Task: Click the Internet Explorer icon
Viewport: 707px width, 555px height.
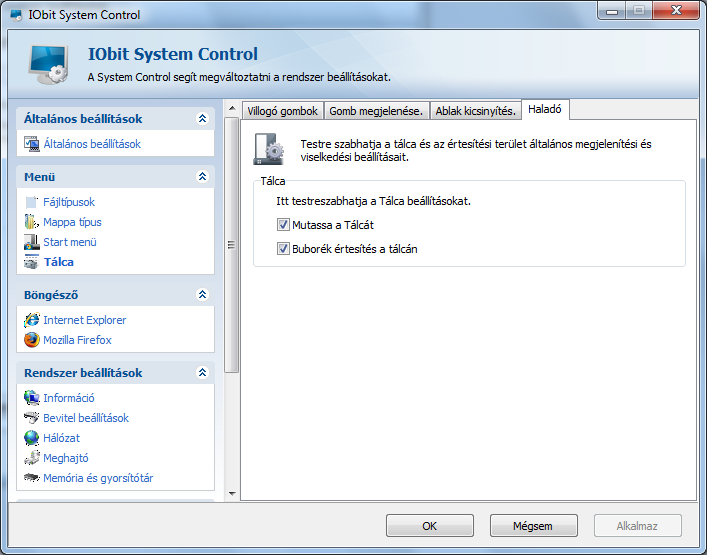Action: (32, 320)
